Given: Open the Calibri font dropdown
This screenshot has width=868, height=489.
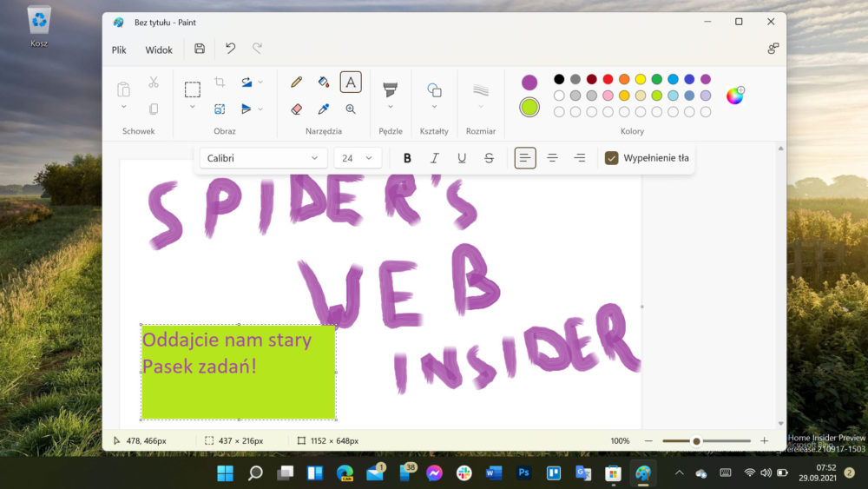Looking at the screenshot, I should [263, 158].
